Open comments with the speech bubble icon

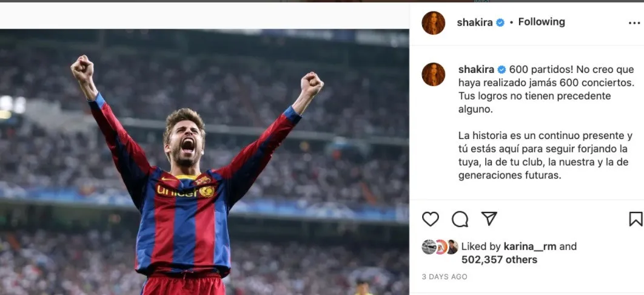(x=460, y=219)
